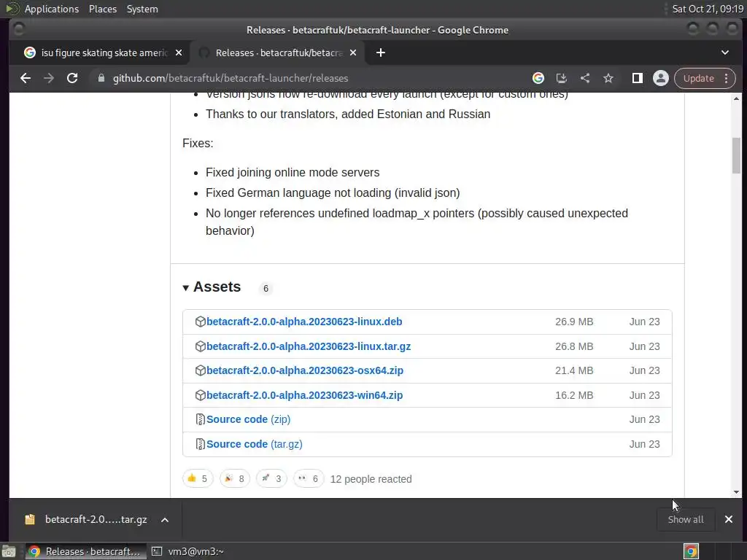747x560 pixels.
Task: Switch to isu figure skating tab
Action: 98,52
